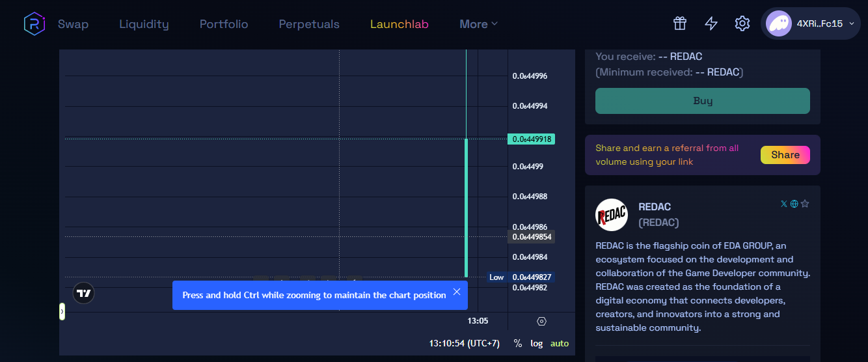
Task: Open the Swap page
Action: click(x=73, y=24)
